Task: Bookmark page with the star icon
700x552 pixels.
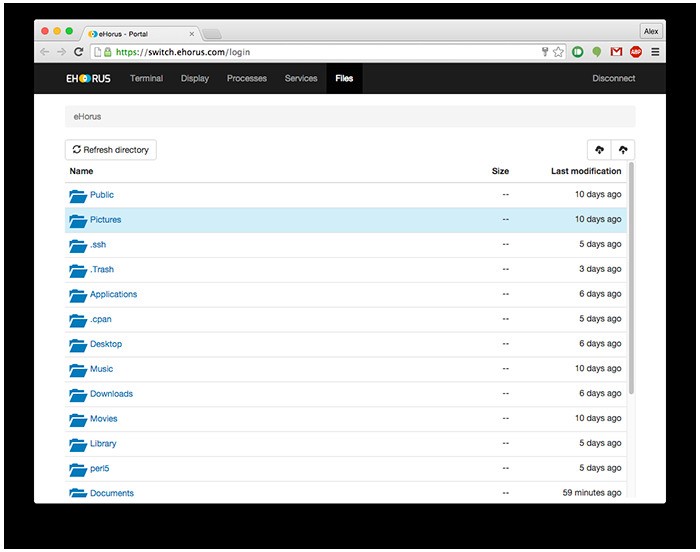Action: (x=558, y=52)
